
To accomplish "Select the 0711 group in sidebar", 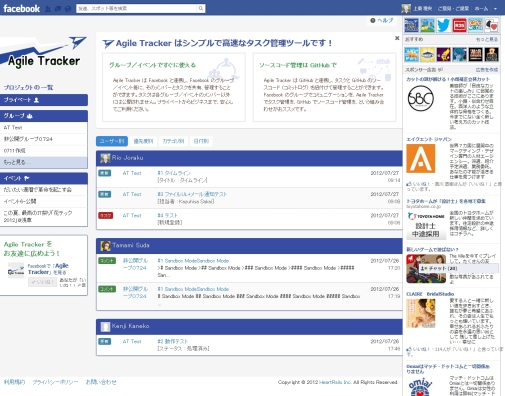I will (x=44, y=151).
